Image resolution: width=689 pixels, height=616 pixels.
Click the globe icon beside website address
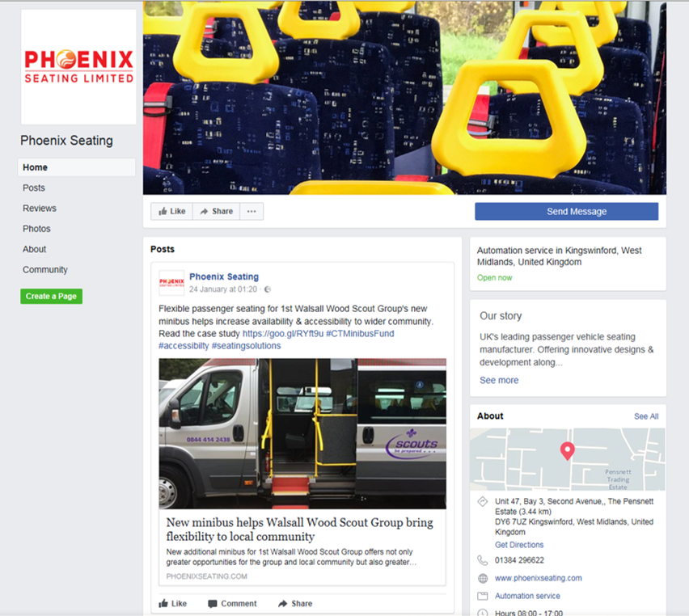483,578
